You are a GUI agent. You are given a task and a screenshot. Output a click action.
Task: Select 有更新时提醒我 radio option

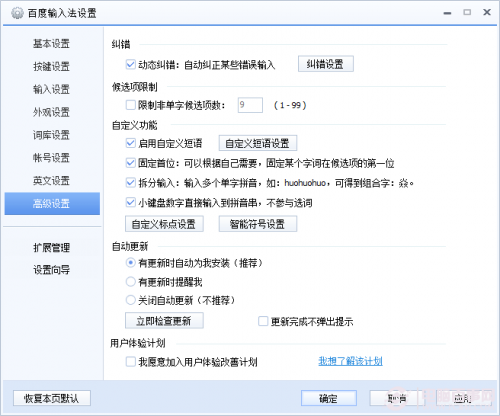click(130, 282)
